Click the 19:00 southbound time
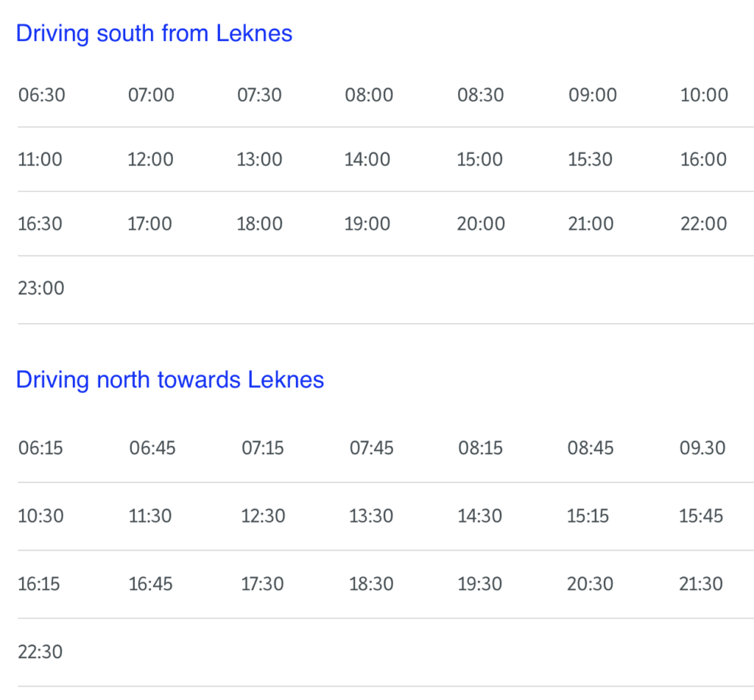 (367, 224)
